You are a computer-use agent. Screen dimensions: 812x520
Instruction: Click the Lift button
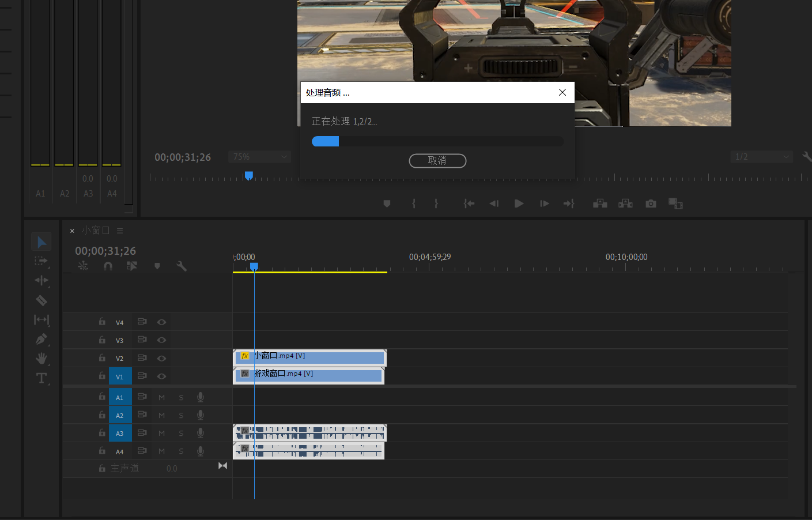[x=600, y=204]
